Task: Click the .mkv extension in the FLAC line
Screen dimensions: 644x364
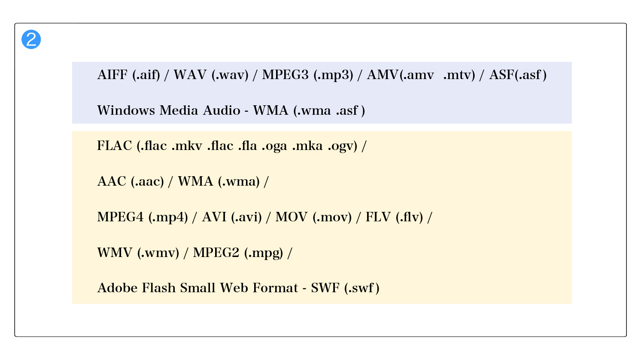Action: tap(187, 146)
